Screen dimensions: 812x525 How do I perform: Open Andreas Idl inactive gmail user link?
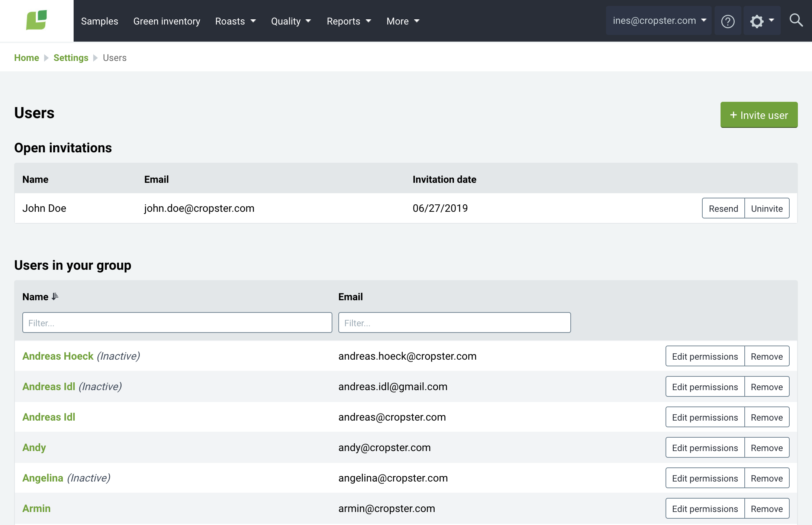point(49,386)
